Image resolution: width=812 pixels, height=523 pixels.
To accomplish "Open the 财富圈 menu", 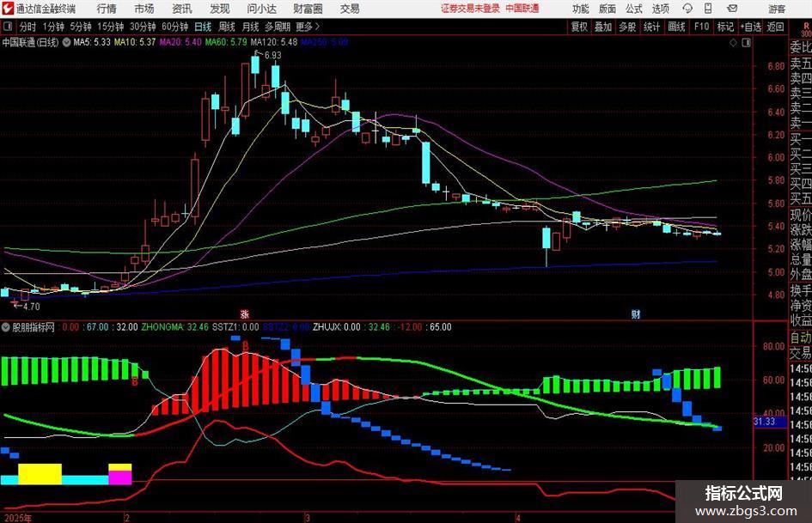I will click(308, 9).
